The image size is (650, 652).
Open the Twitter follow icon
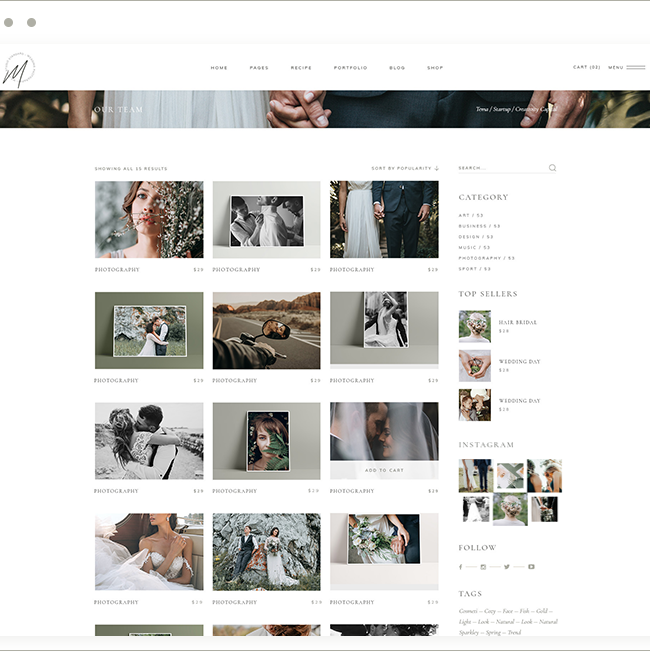pyautogui.click(x=507, y=567)
